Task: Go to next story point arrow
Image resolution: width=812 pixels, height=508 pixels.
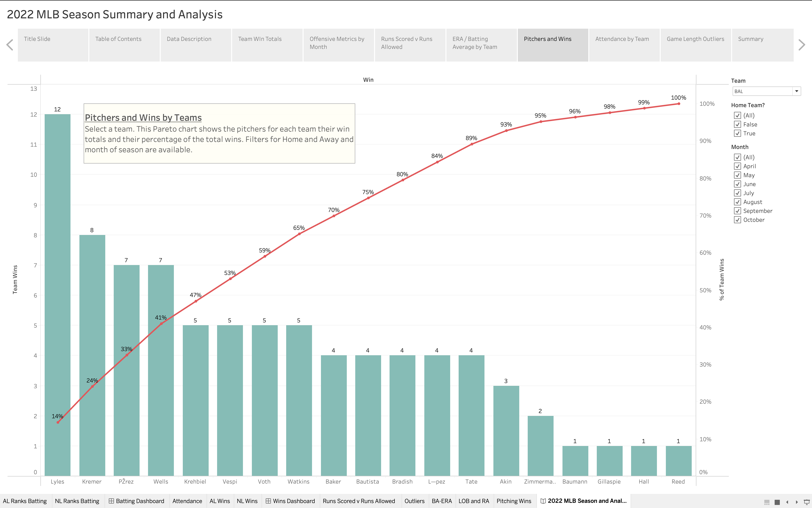Action: [x=802, y=45]
